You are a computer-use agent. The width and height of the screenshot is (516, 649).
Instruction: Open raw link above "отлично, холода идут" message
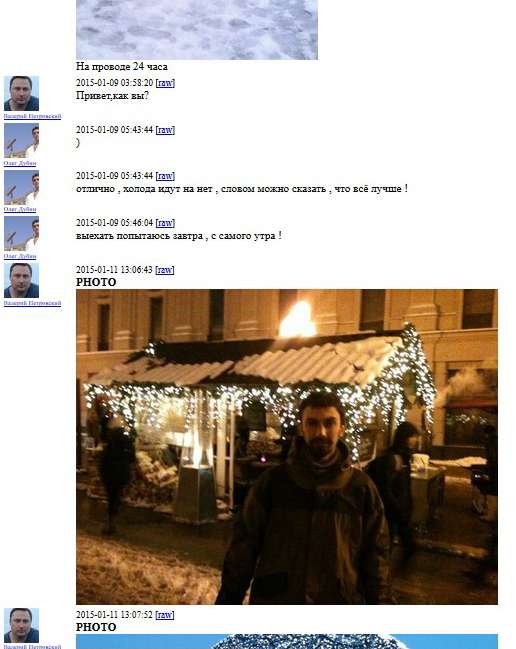click(x=165, y=176)
